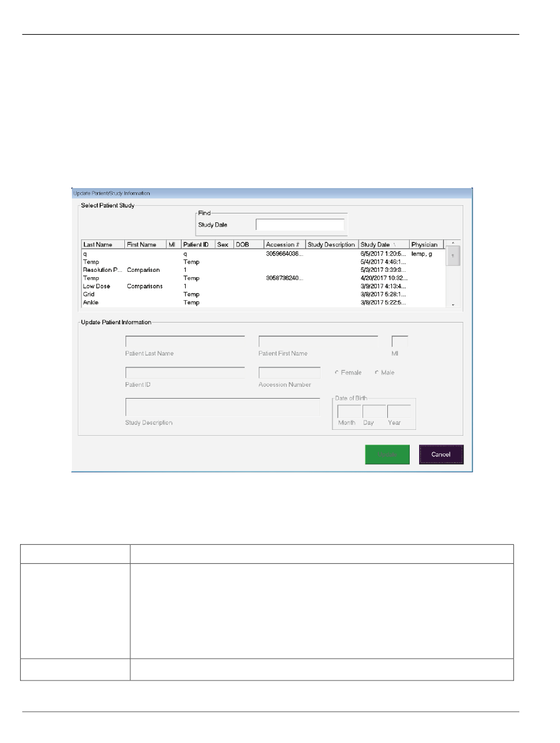Image resolution: width=560 pixels, height=743 pixels.
Task: Click the Accession Number input field
Action: tap(289, 373)
